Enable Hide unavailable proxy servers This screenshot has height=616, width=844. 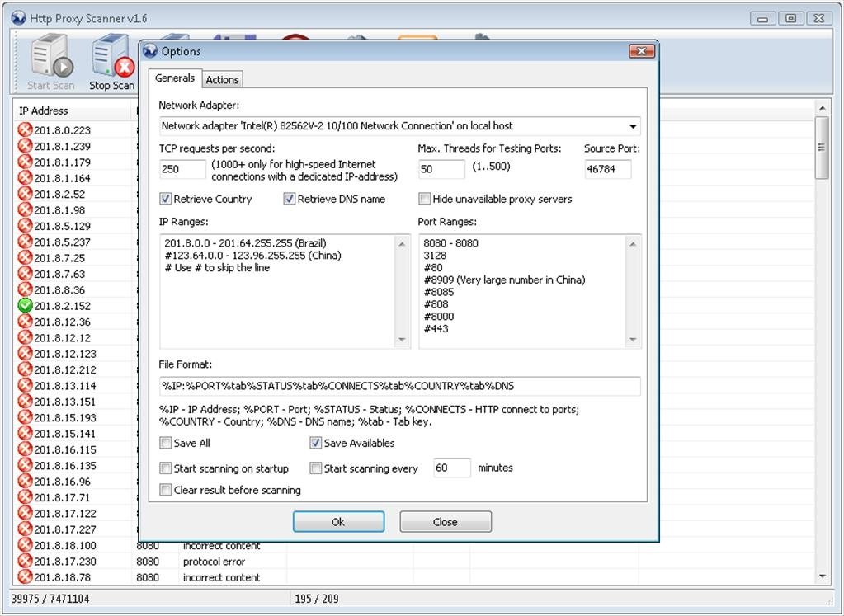424,199
